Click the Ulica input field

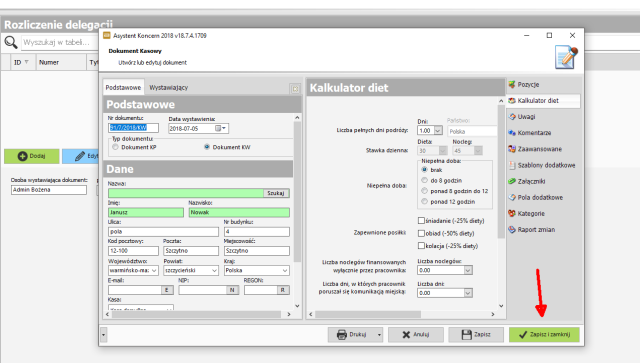tap(163, 232)
